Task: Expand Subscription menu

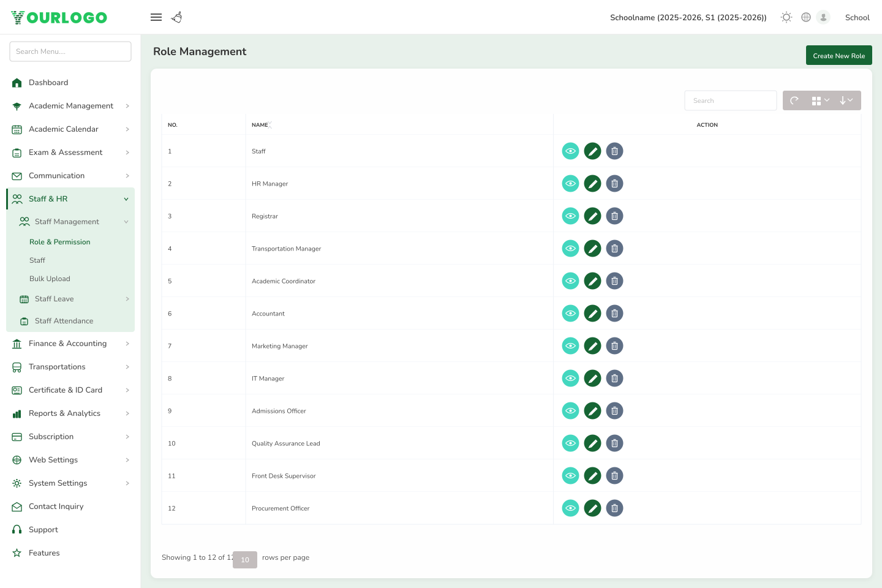Action: 70,437
